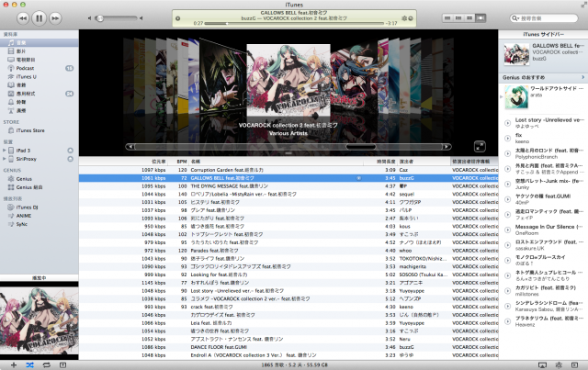Open the TV Shows library item

point(39,60)
